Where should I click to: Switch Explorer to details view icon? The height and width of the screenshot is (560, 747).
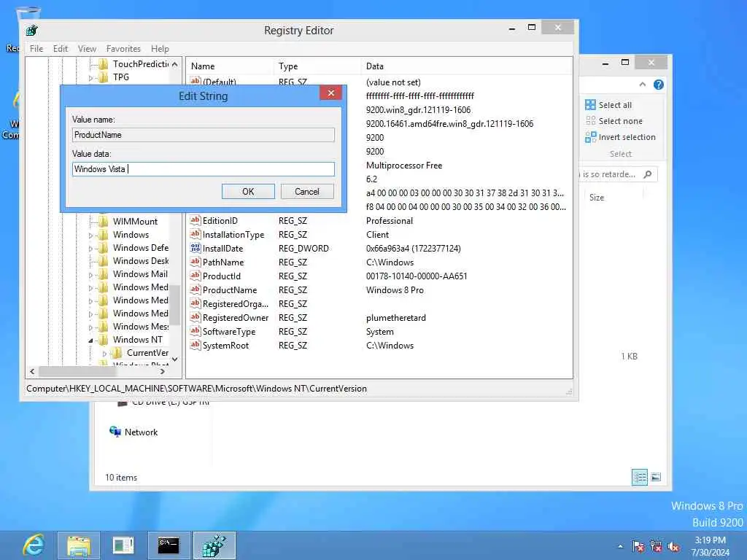click(x=639, y=477)
